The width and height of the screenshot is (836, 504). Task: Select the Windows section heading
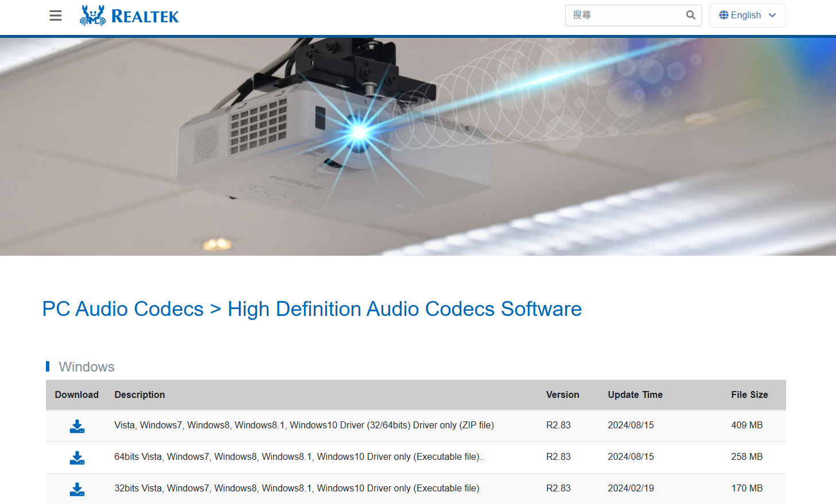[87, 367]
